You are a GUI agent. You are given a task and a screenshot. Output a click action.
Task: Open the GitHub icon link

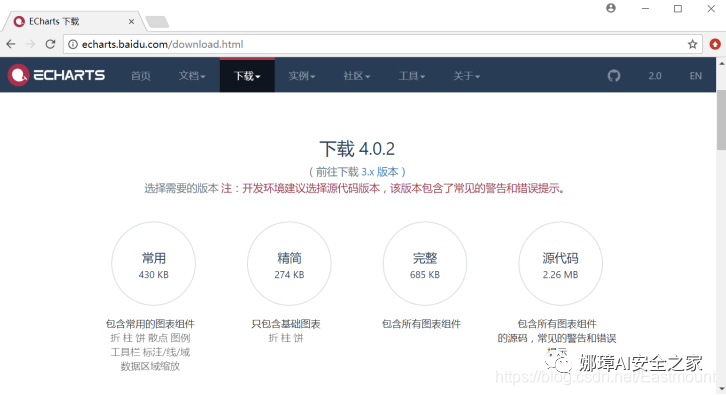tap(613, 75)
